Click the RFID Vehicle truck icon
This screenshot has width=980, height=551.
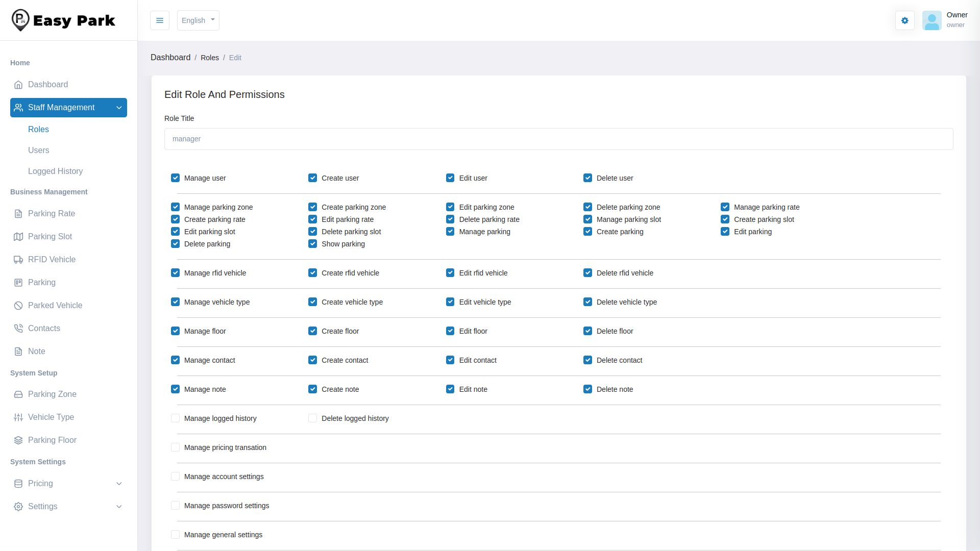(x=18, y=260)
